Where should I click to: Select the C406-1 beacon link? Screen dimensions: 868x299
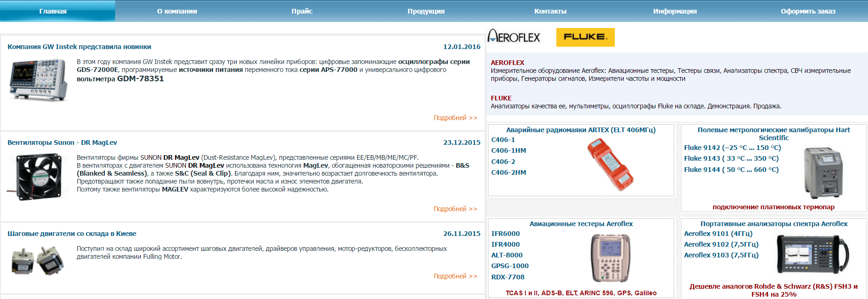coord(503,140)
